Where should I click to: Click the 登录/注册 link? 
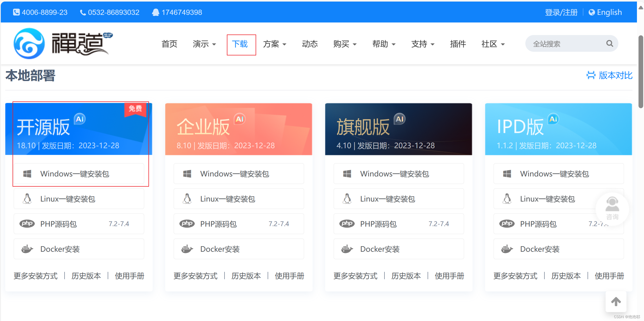coord(561,12)
